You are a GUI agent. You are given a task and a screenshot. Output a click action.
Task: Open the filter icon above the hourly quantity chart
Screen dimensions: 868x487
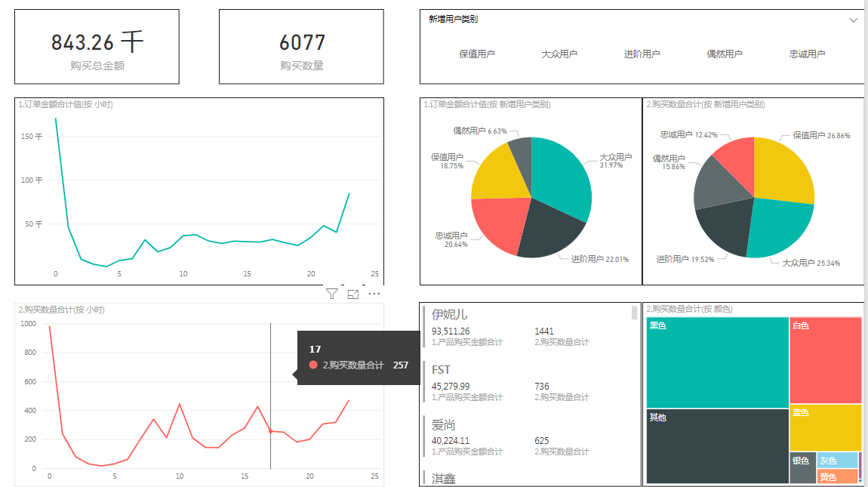pos(331,294)
